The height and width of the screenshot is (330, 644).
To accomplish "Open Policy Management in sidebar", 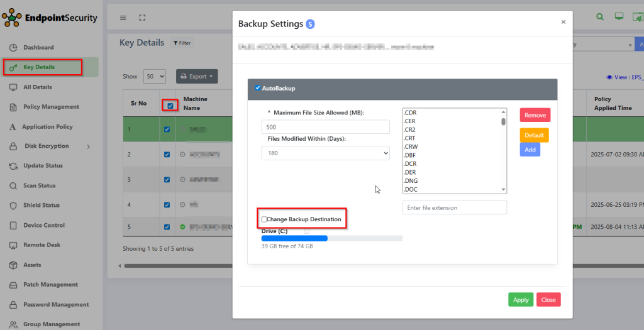I will [x=51, y=107].
